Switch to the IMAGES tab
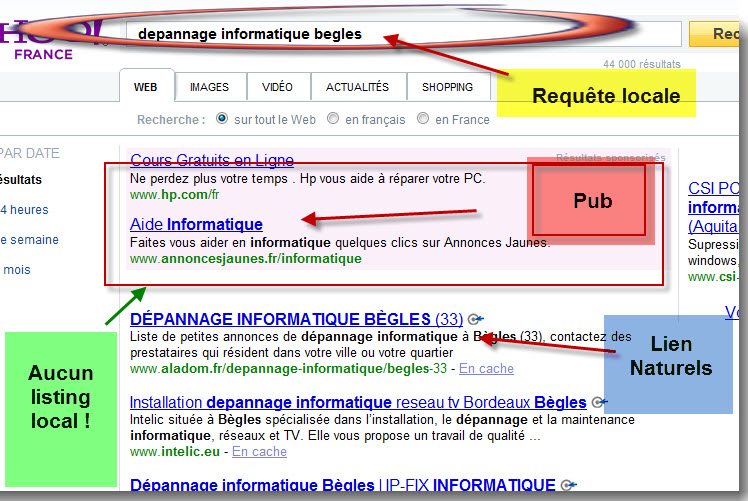 (209, 87)
